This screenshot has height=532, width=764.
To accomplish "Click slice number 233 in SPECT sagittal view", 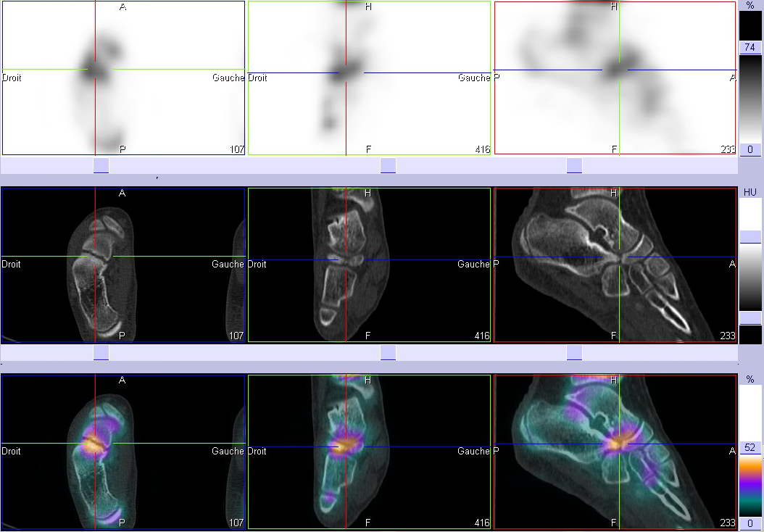I will [x=728, y=149].
